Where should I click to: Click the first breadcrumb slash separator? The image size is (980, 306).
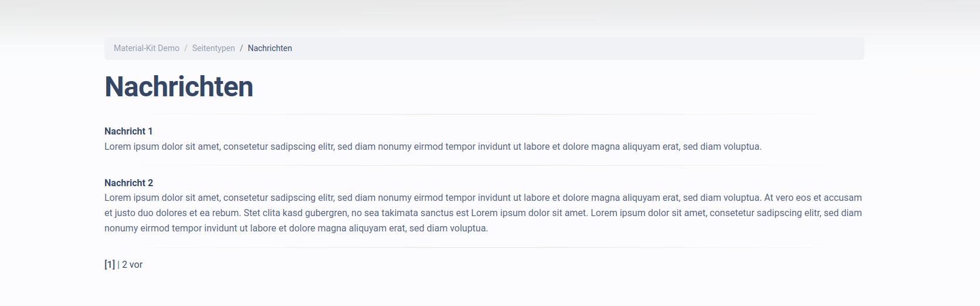(186, 48)
